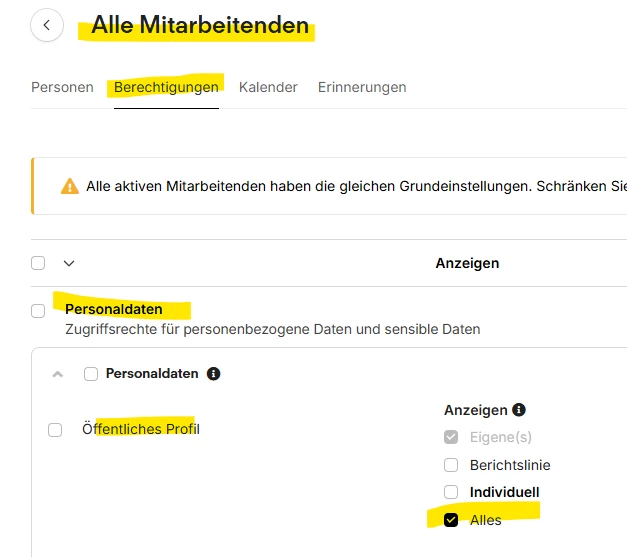Click the Alle Mitarbeitenden page title

click(200, 26)
